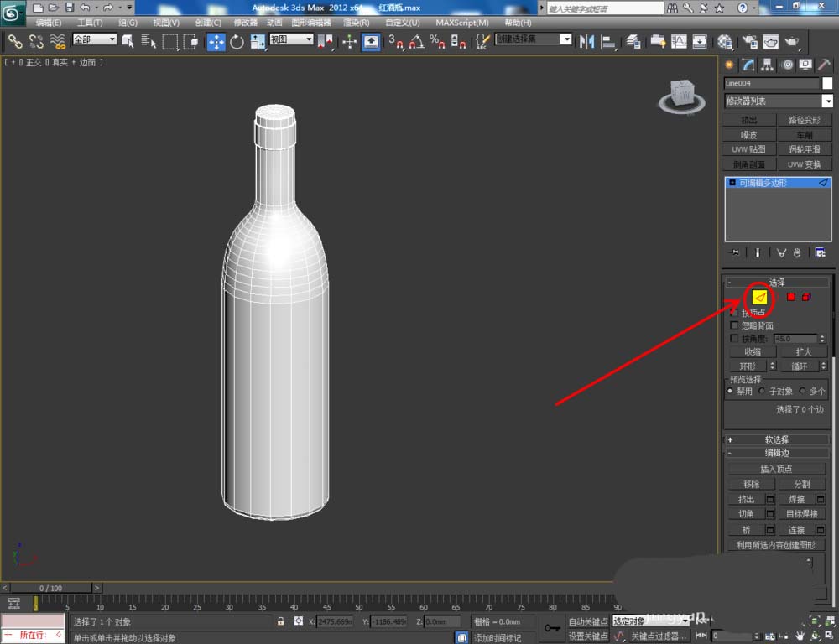Click the Align tool icon
839x644 pixels.
coord(608,41)
